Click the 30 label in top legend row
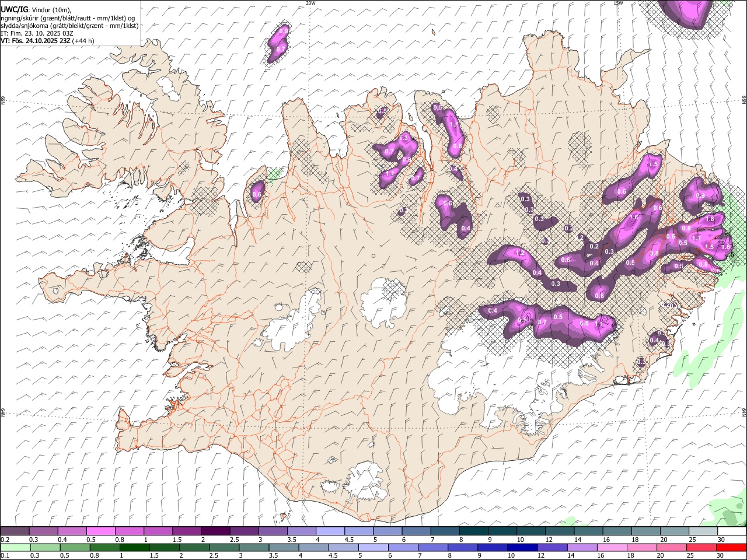The height and width of the screenshot is (560, 747). click(x=721, y=540)
